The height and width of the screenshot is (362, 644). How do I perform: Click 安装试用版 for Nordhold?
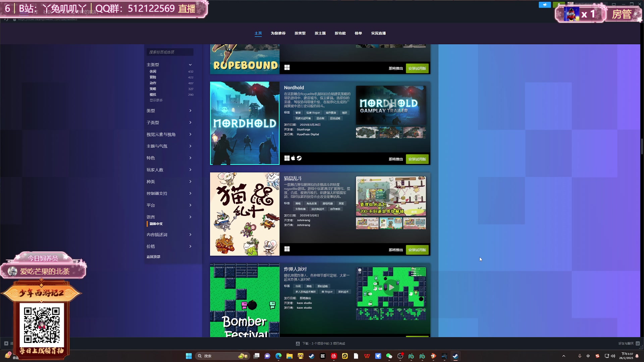tap(417, 159)
